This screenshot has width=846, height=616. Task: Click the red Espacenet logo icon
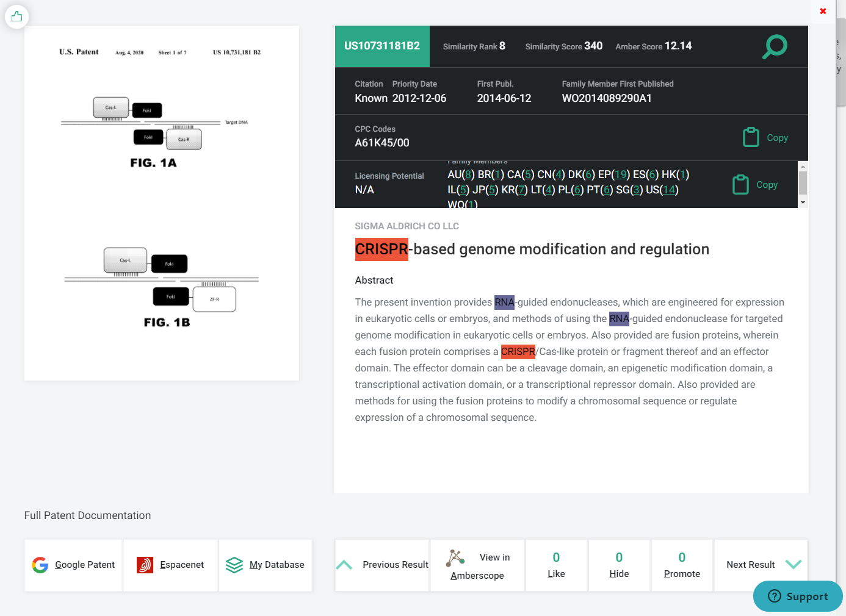point(145,565)
